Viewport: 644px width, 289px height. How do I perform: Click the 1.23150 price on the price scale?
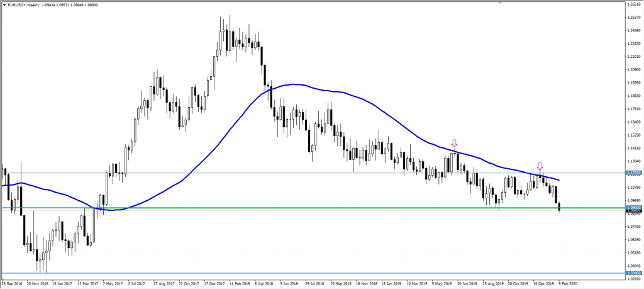[x=634, y=43]
